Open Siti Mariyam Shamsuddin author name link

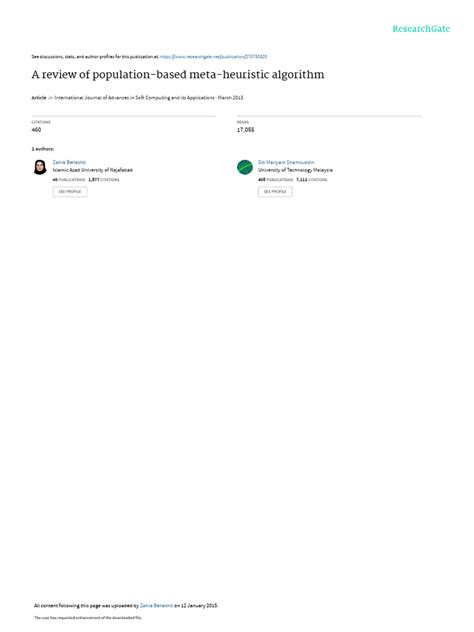coord(286,162)
